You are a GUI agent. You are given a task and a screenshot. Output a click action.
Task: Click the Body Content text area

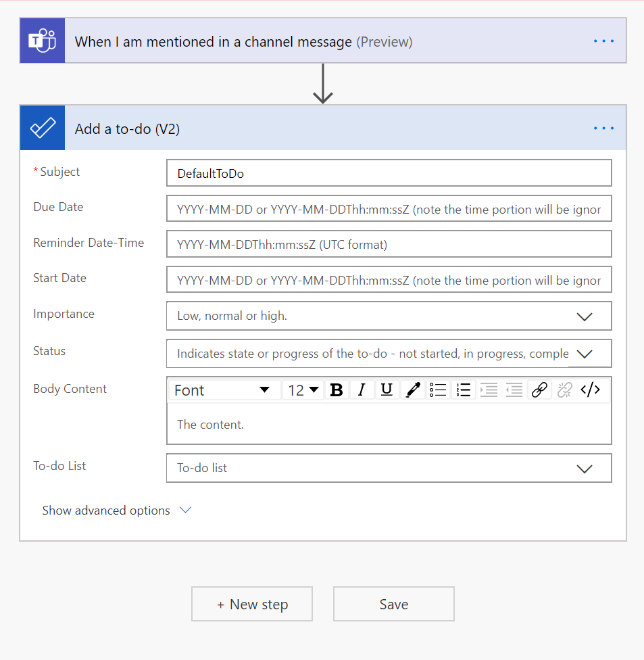tap(389, 424)
